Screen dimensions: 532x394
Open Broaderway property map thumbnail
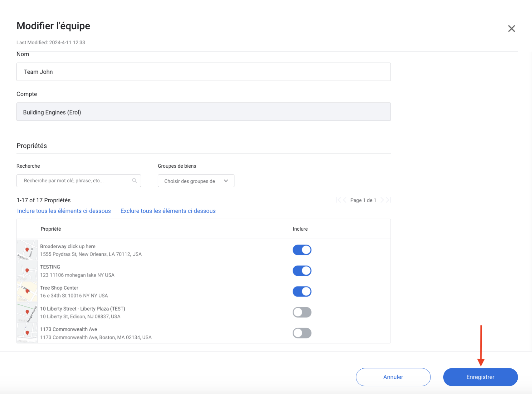27,250
